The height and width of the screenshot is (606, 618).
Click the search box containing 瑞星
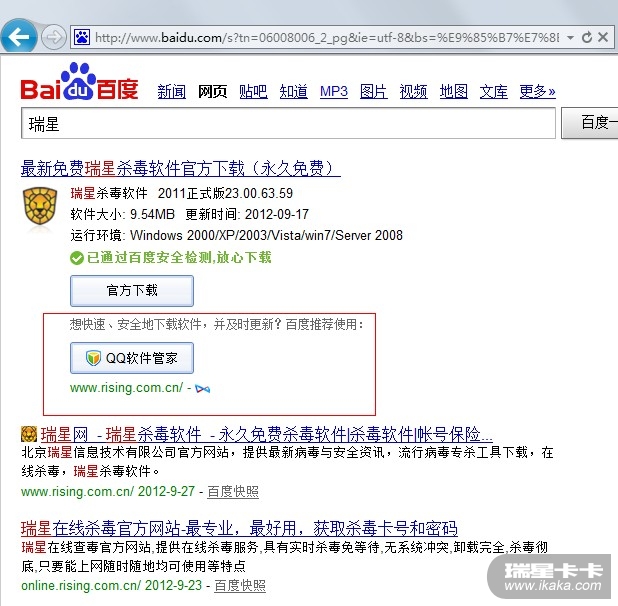pyautogui.click(x=288, y=123)
